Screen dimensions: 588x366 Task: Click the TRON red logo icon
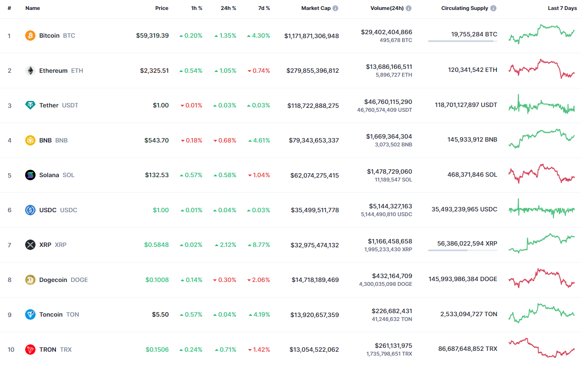click(30, 350)
